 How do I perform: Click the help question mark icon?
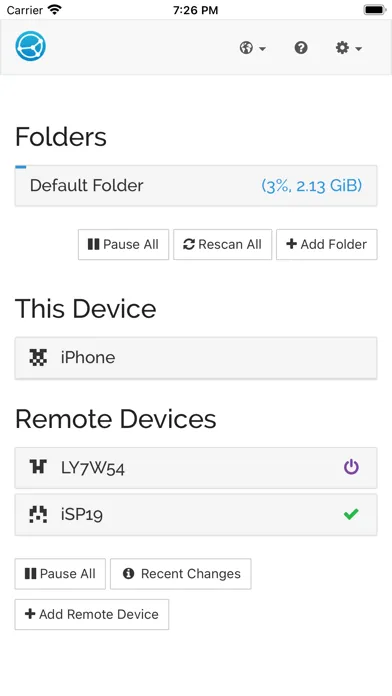point(301,47)
